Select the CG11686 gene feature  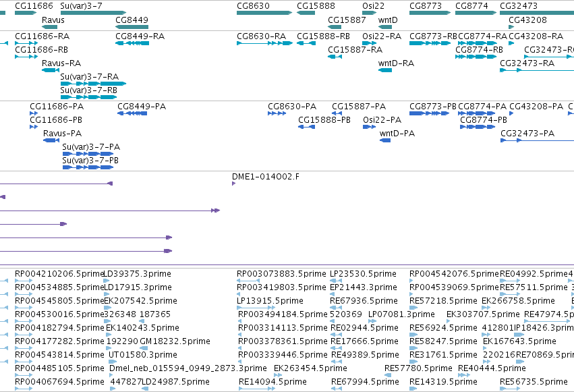26,13
